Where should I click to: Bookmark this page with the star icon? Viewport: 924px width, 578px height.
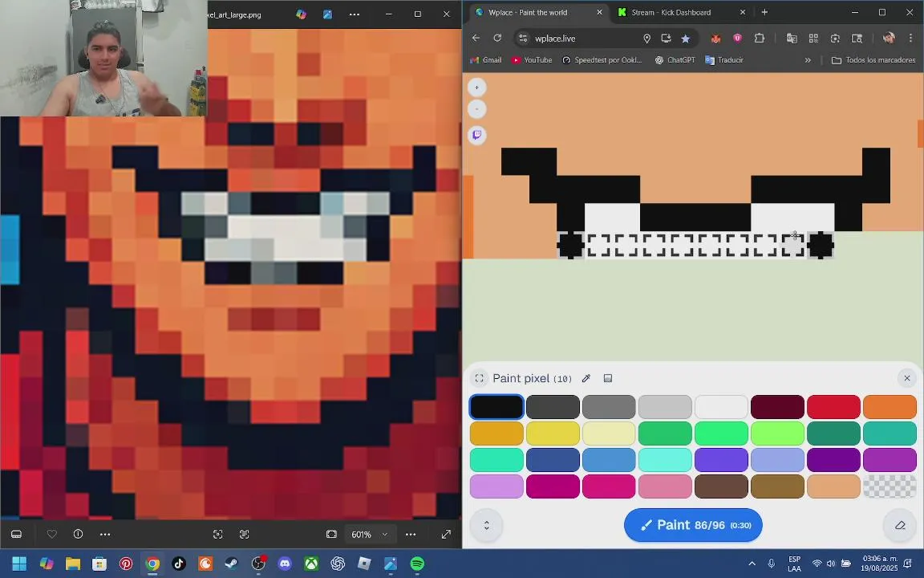click(x=685, y=39)
